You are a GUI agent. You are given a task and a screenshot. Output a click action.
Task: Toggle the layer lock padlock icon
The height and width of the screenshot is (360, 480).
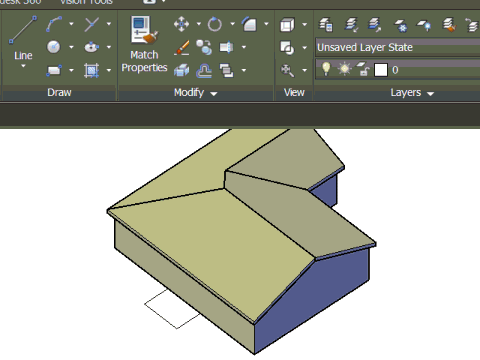coord(363,69)
